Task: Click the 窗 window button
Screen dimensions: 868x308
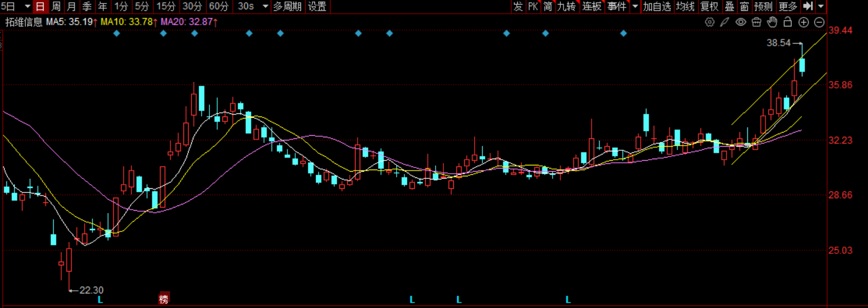Action: pyautogui.click(x=744, y=6)
